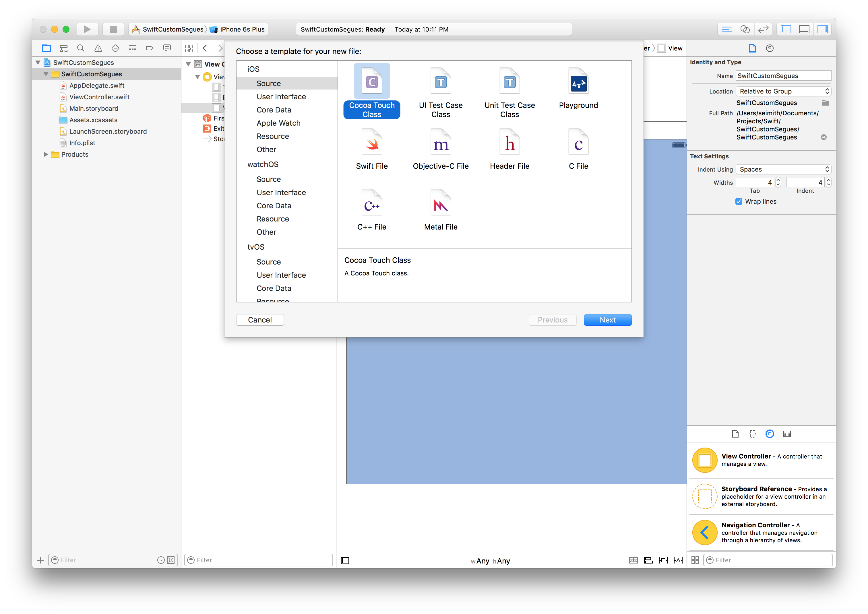
Task: Select Core Data under watchOS
Action: tap(274, 206)
